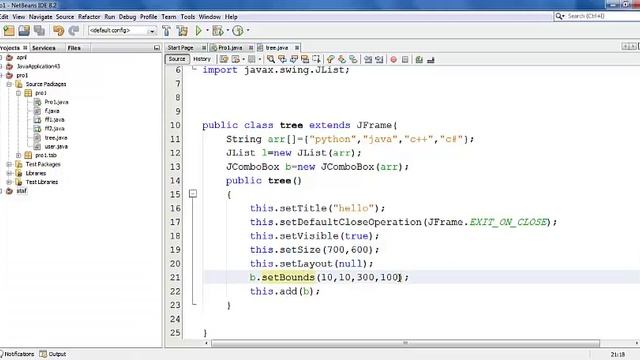The image size is (640, 360).
Task: Click the Save All toolbar icon
Action: click(x=40, y=31)
